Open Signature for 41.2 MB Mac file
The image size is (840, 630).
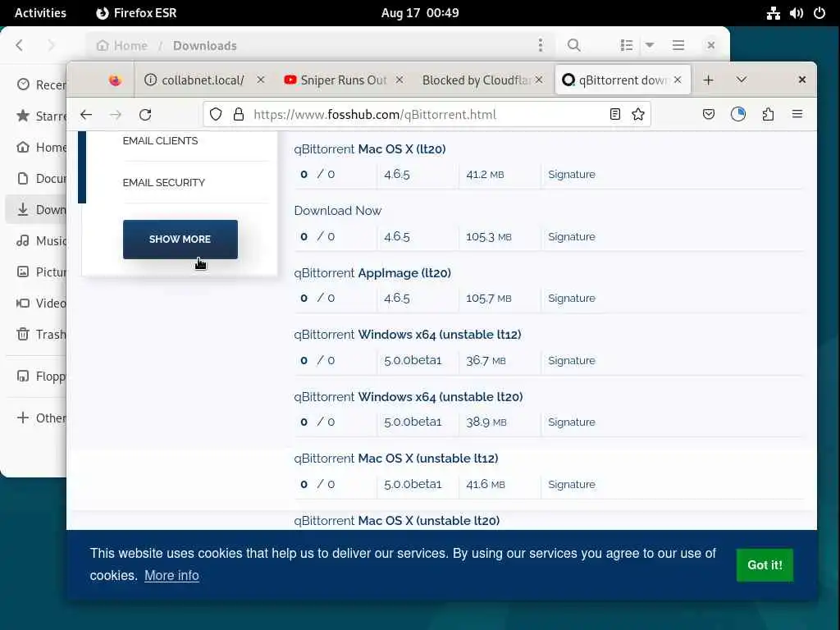coord(572,174)
